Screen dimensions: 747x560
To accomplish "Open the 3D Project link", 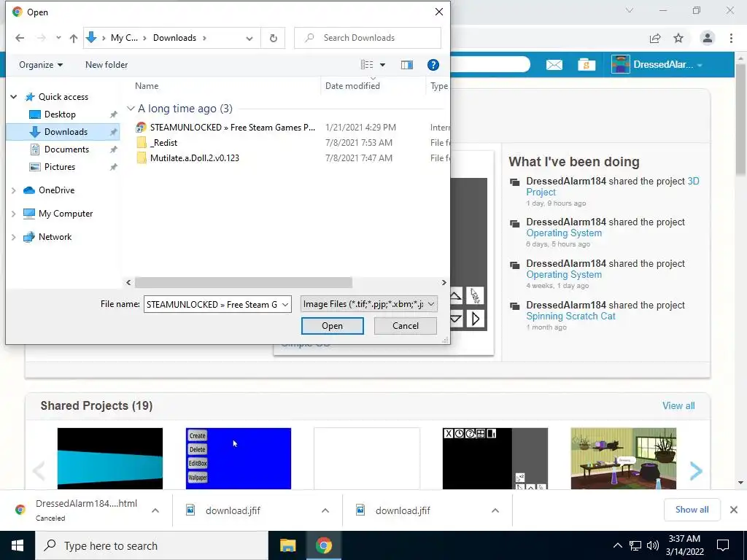I will pyautogui.click(x=612, y=186).
